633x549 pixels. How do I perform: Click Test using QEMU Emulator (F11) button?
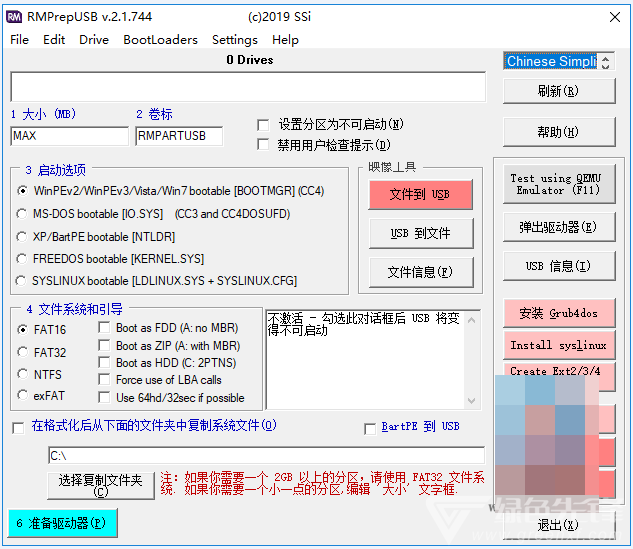point(559,184)
